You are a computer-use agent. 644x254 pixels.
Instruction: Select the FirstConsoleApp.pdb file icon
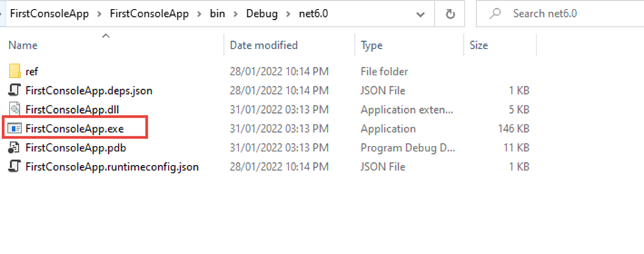point(14,148)
